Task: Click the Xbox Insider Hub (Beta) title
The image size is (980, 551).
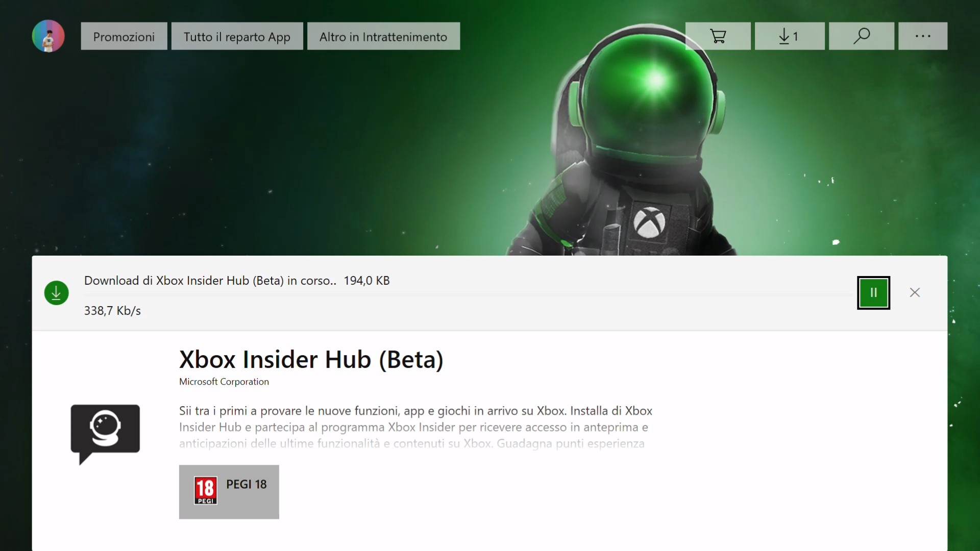Action: coord(311,360)
